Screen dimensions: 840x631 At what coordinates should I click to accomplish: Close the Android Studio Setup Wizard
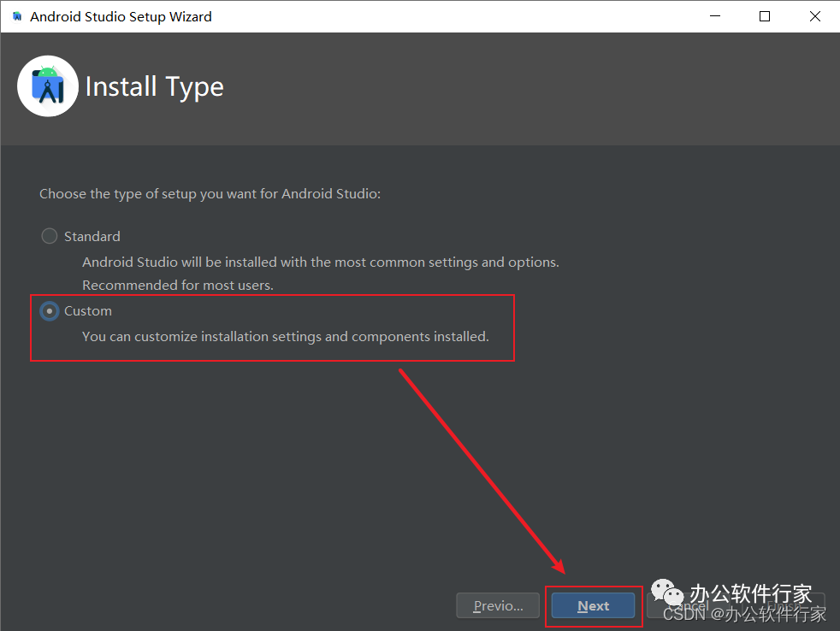[x=815, y=16]
